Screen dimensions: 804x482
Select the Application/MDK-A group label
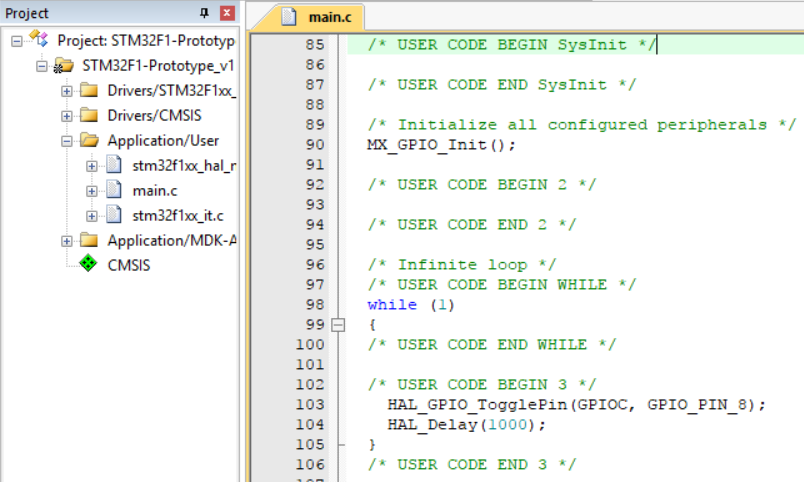[172, 240]
